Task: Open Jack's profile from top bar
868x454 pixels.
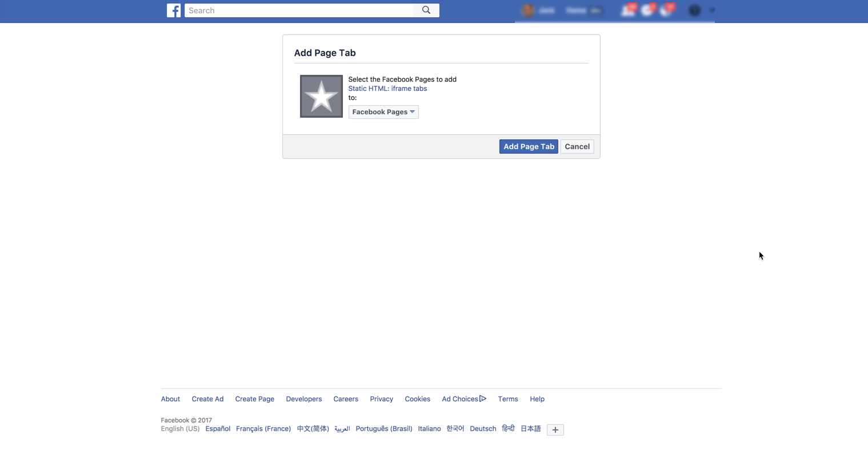Action: [539, 10]
